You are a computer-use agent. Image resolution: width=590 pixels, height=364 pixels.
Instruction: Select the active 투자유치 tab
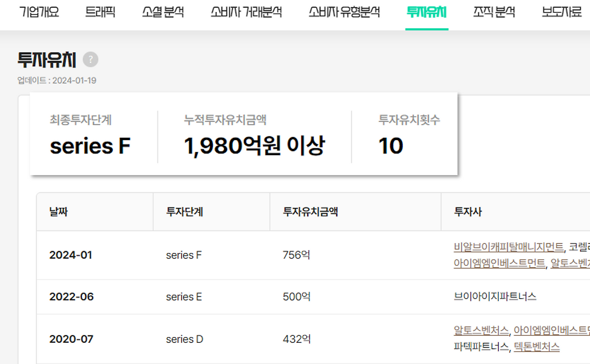click(x=426, y=12)
